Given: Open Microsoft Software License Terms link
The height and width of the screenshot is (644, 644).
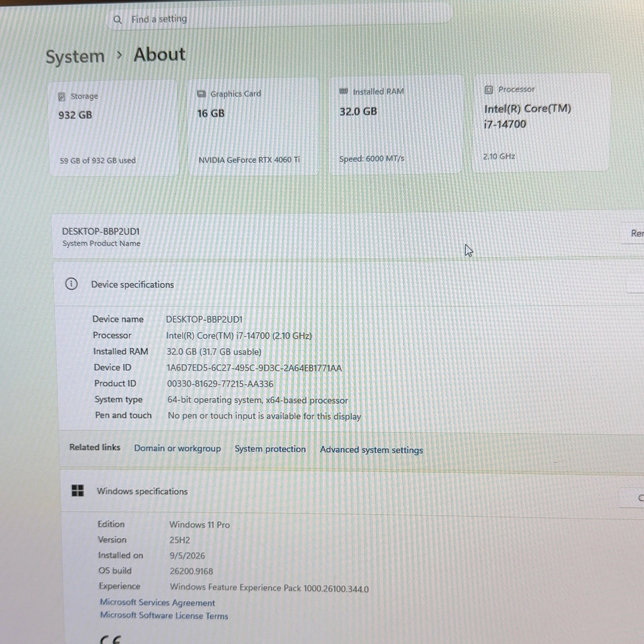Looking at the screenshot, I should [164, 616].
